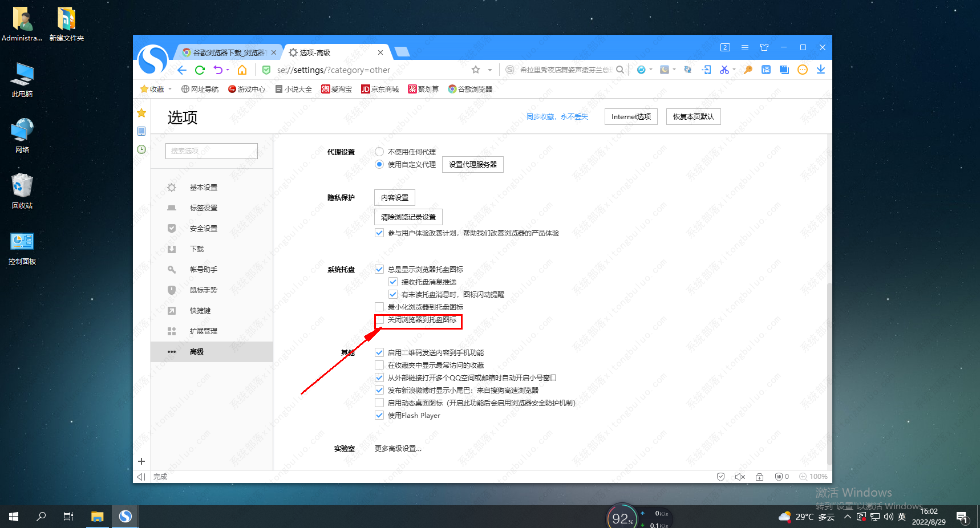Click the scissors screenshot tool

pos(724,70)
